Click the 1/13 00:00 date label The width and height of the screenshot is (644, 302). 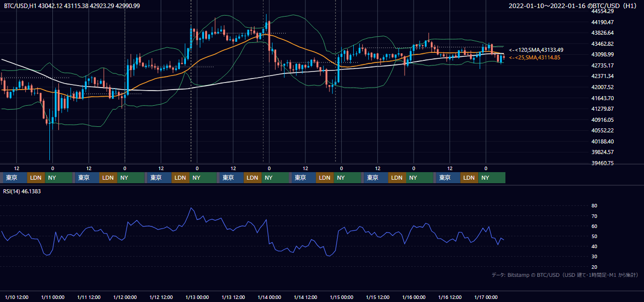point(197,297)
